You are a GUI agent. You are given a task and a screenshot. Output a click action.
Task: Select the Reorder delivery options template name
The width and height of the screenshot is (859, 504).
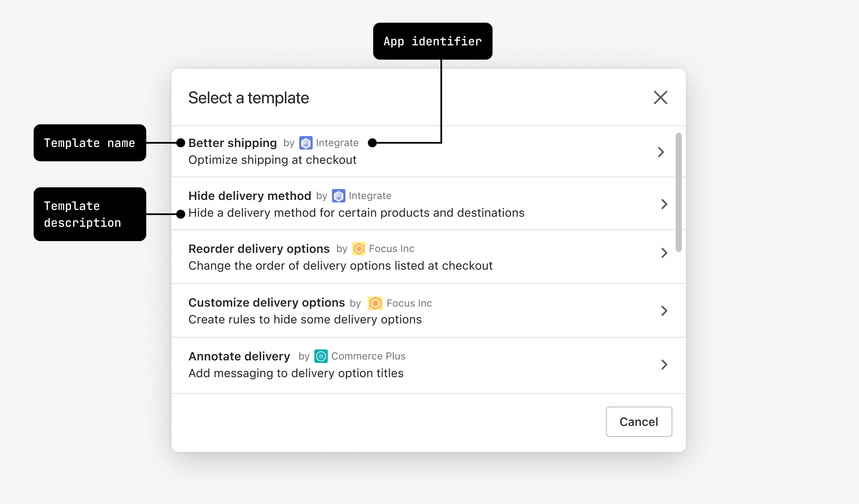click(259, 249)
